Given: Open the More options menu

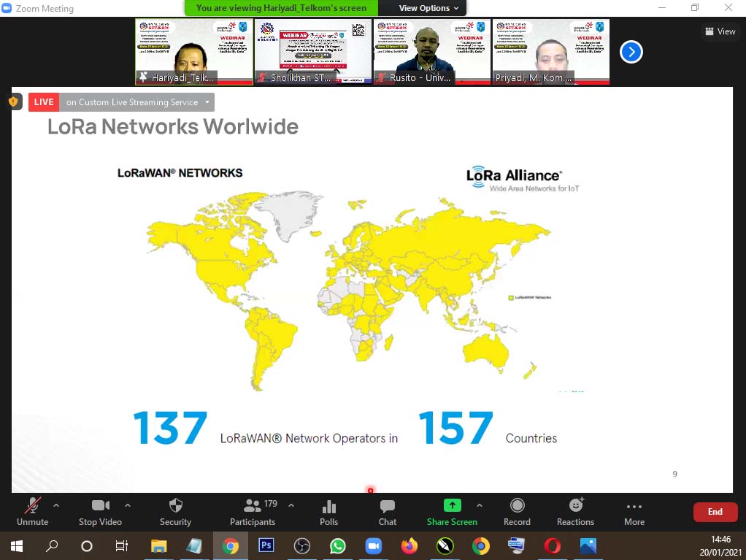Looking at the screenshot, I should pyautogui.click(x=634, y=512).
